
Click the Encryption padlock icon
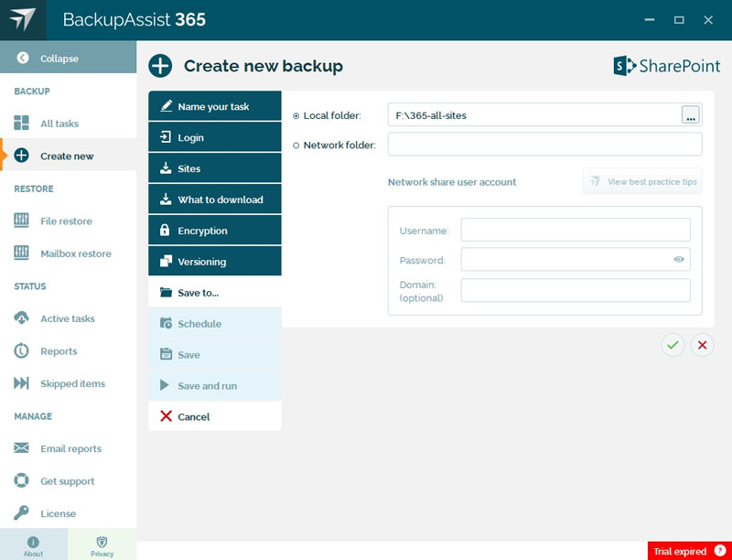pos(165,230)
